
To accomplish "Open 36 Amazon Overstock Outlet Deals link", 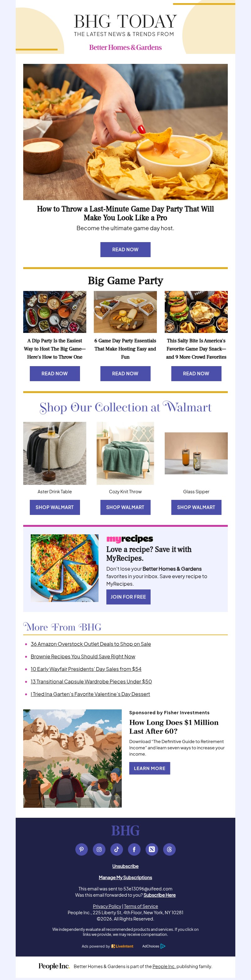I will (x=91, y=644).
